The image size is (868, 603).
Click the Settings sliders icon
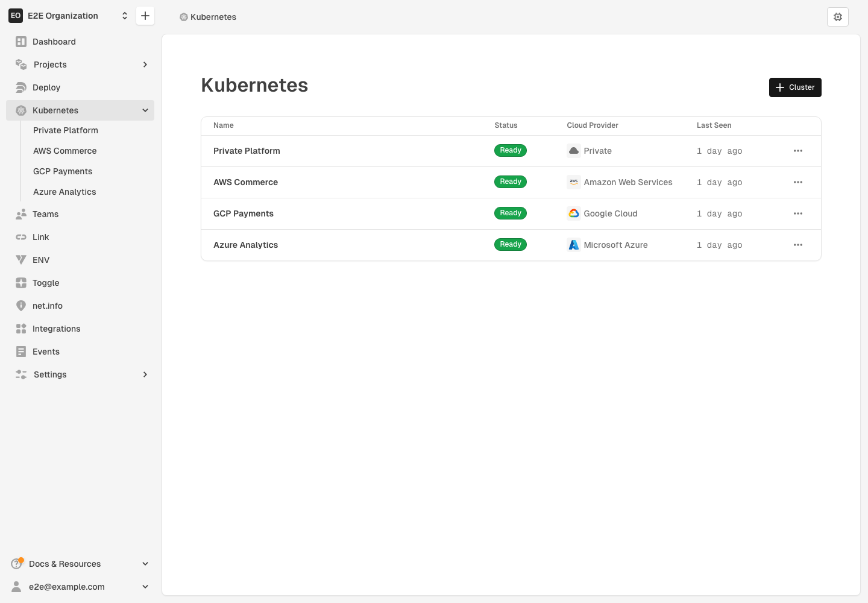click(21, 374)
